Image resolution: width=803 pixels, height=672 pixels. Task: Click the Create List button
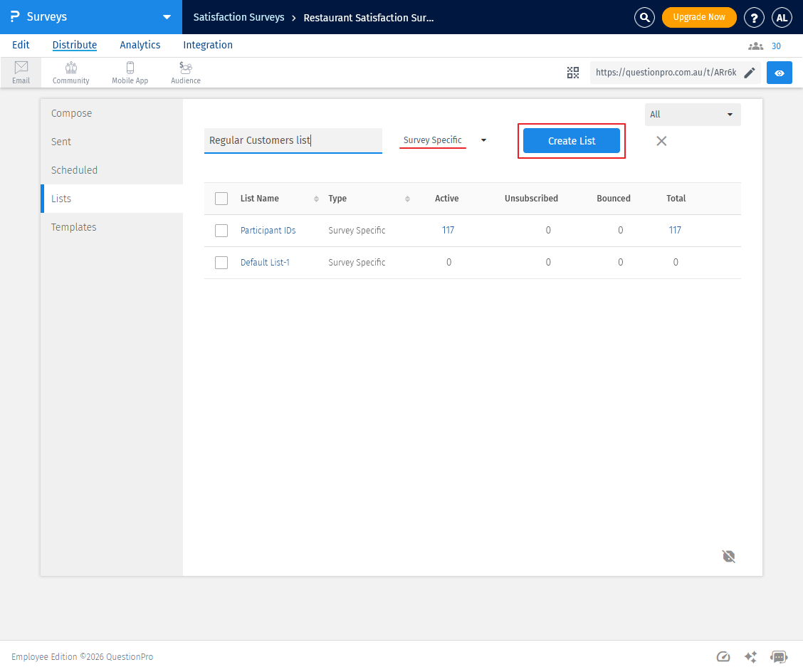coord(571,141)
